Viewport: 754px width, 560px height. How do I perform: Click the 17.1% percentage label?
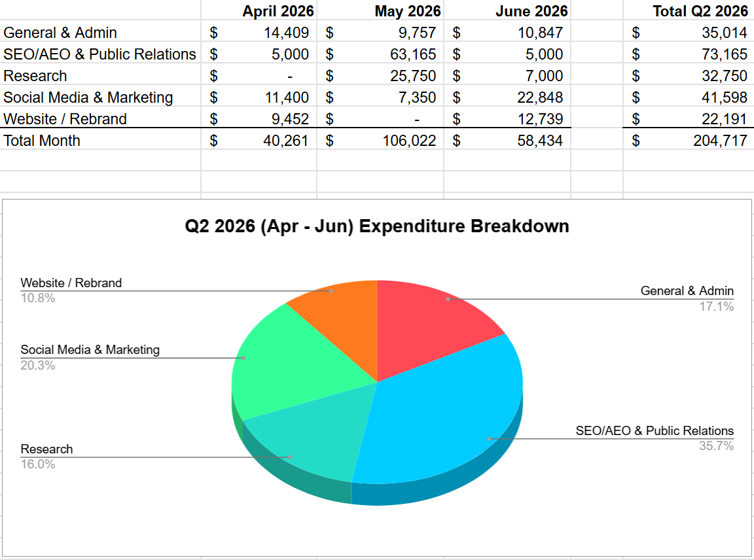(x=717, y=307)
